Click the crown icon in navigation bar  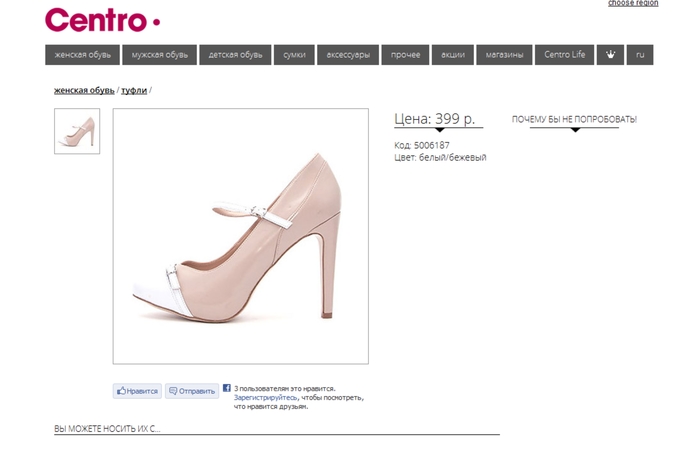click(x=610, y=55)
